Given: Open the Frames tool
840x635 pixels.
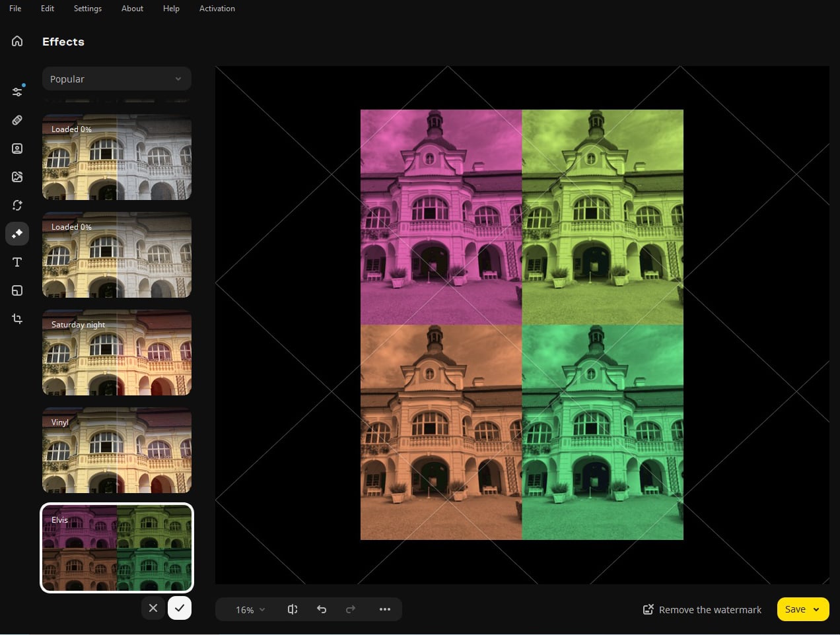Looking at the screenshot, I should click(17, 290).
